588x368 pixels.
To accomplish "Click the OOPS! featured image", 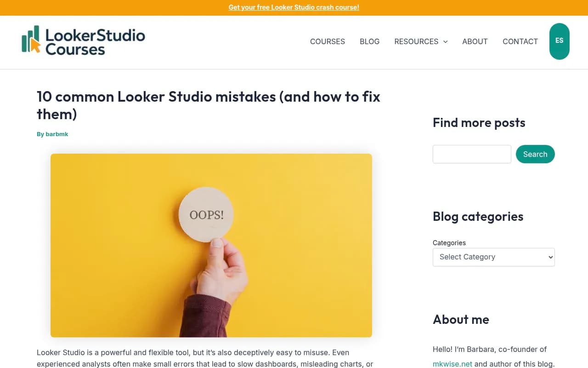I will coord(211,245).
